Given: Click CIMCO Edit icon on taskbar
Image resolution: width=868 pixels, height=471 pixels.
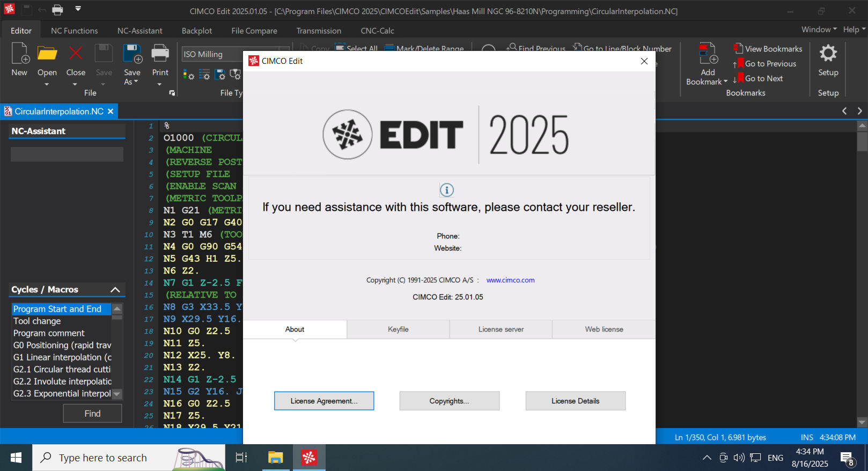Looking at the screenshot, I should point(309,458).
